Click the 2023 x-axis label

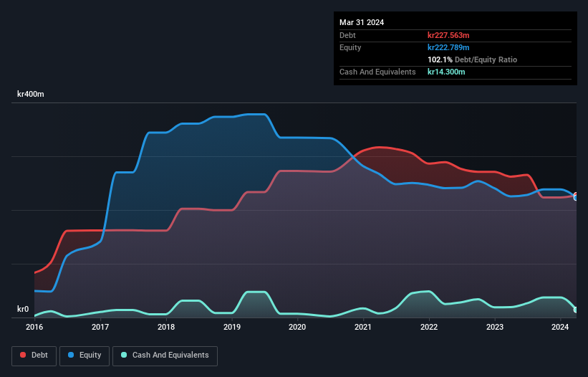pos(495,327)
